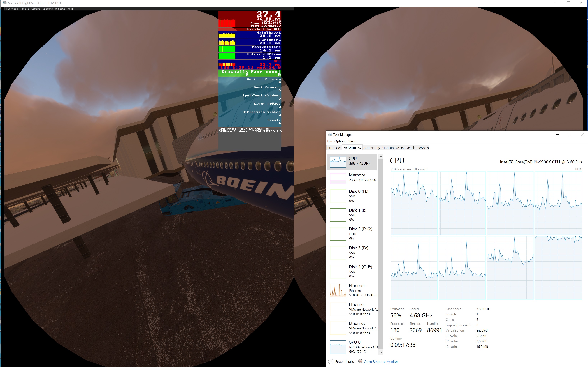Open the Task Manager View menu

click(352, 141)
